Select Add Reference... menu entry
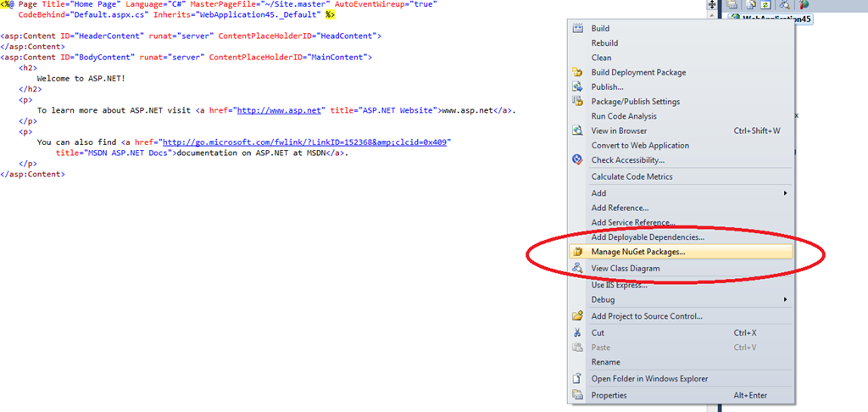 (620, 208)
